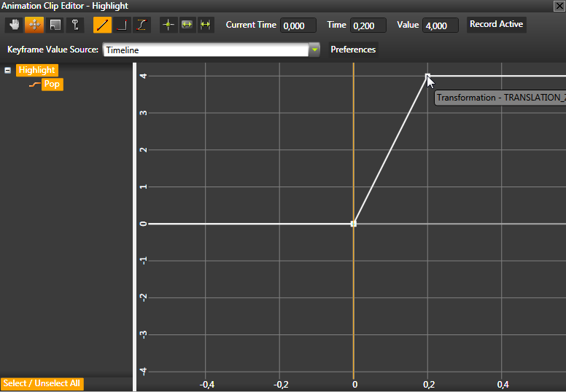
Task: Set step interpolation mode
Action: coord(122,25)
